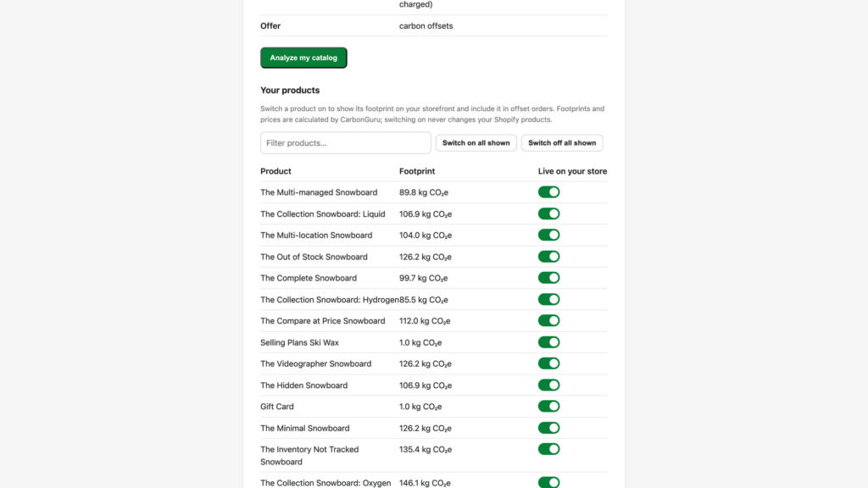The image size is (868, 488).
Task: Select the 89.8 kg CO₂e footprint value
Action: point(424,192)
